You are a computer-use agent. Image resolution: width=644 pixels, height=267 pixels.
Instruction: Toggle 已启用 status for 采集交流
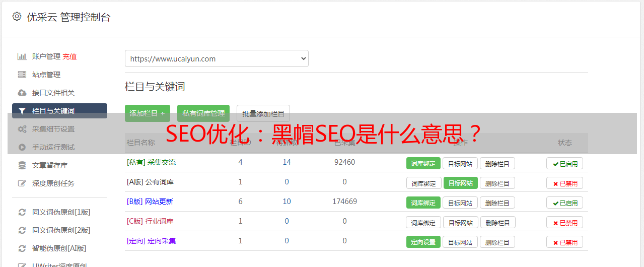[x=565, y=163]
